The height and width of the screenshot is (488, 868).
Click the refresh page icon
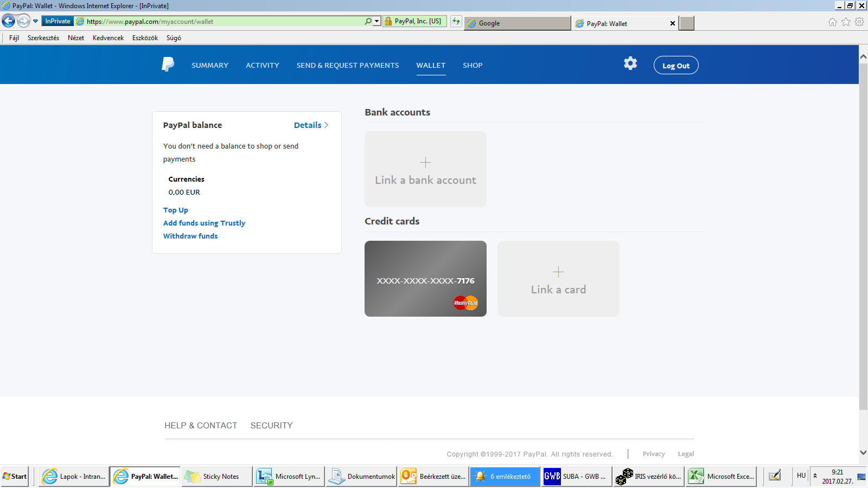[x=456, y=21]
